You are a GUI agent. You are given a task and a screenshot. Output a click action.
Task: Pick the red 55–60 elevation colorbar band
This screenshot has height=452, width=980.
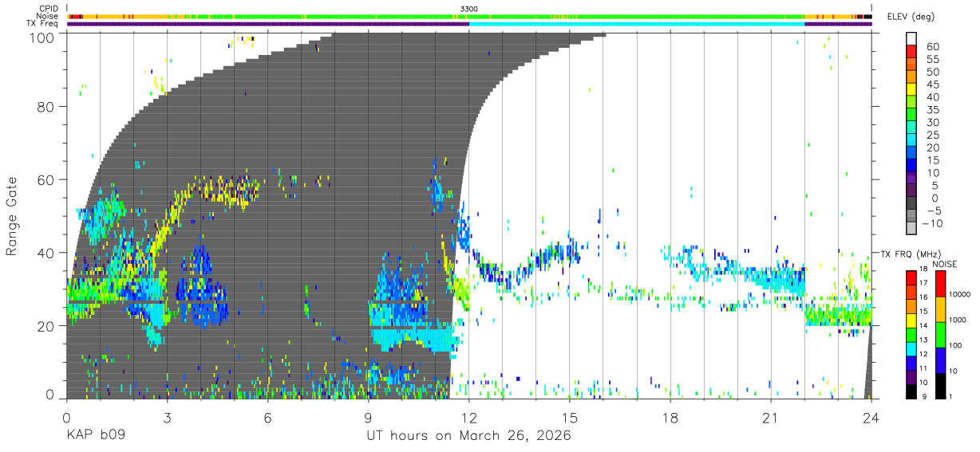click(x=911, y=53)
